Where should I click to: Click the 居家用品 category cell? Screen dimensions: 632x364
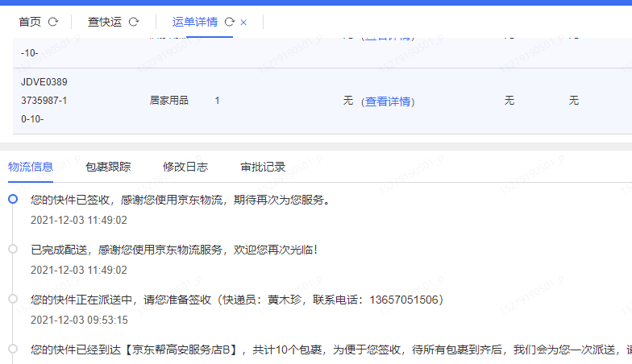pos(169,100)
